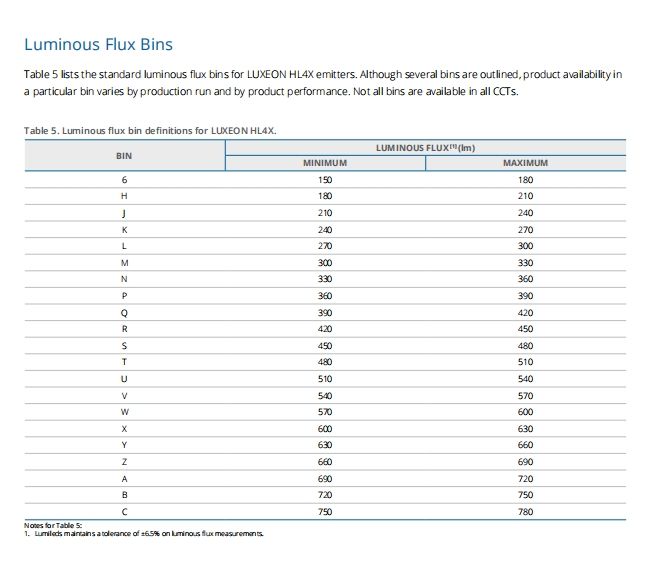Click the Luminous Flux Bins heading
Image resolution: width=651 pixels, height=588 pixels.
98,44
